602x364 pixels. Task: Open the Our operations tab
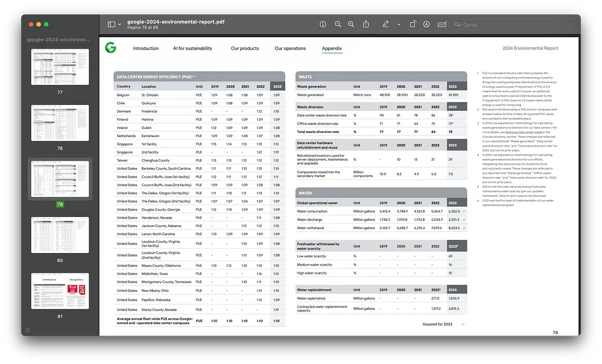point(290,48)
